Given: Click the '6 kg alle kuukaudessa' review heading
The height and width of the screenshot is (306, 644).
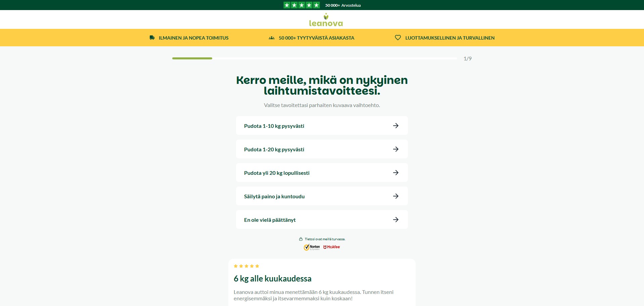Looking at the screenshot, I should (272, 279).
